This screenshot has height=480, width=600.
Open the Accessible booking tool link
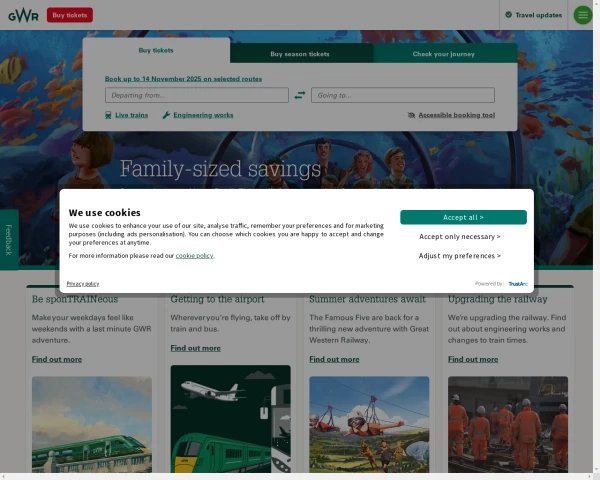click(x=457, y=115)
